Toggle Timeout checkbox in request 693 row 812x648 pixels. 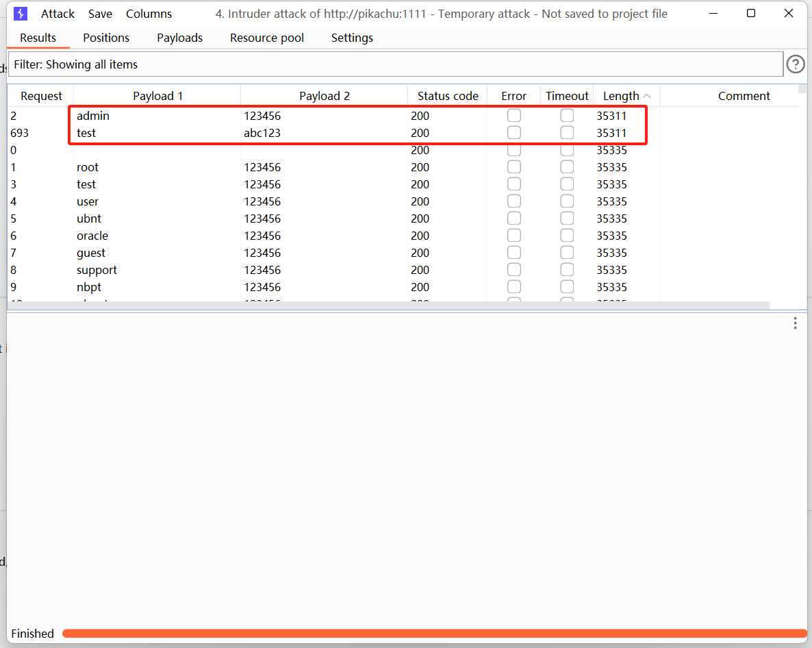coord(567,133)
